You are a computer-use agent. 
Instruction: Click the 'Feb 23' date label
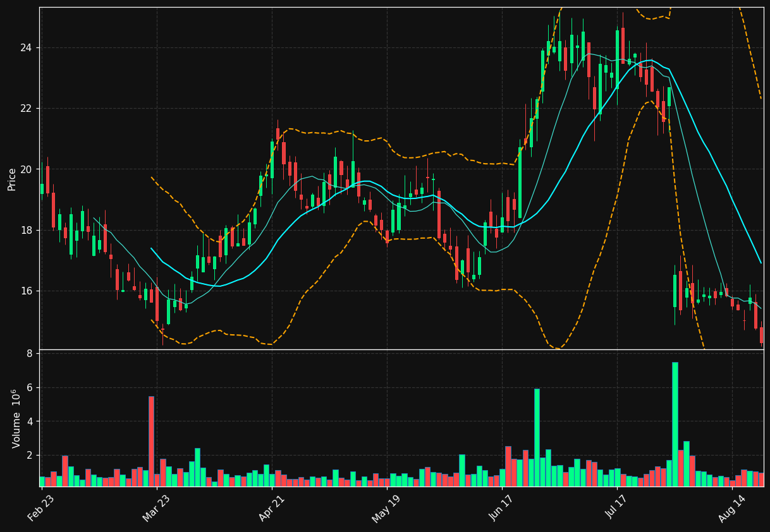pos(40,508)
